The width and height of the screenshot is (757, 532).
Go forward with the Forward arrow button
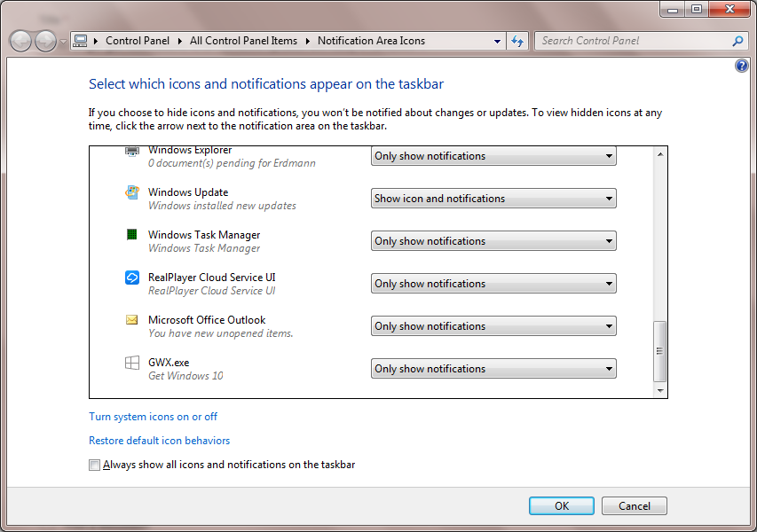coord(46,41)
